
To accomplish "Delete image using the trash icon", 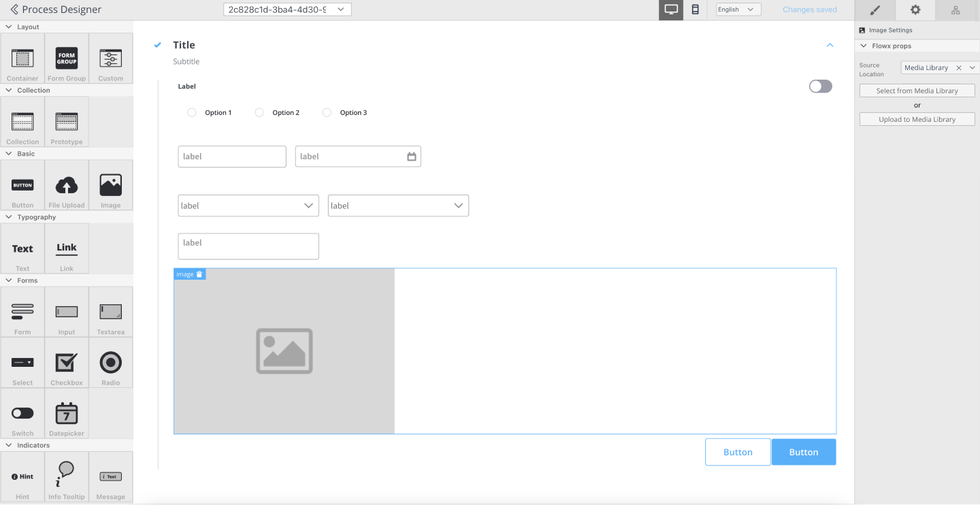I will [199, 274].
